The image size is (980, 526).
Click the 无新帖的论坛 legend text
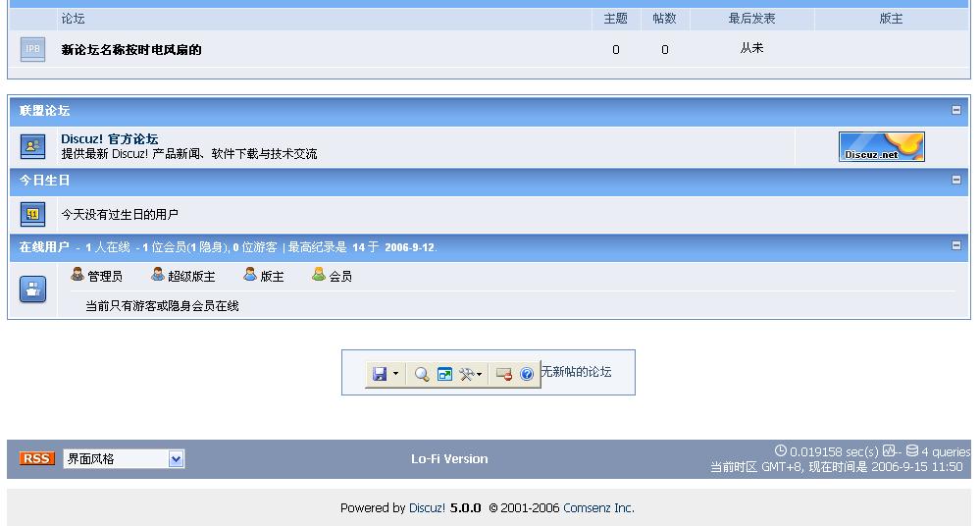pyautogui.click(x=576, y=372)
